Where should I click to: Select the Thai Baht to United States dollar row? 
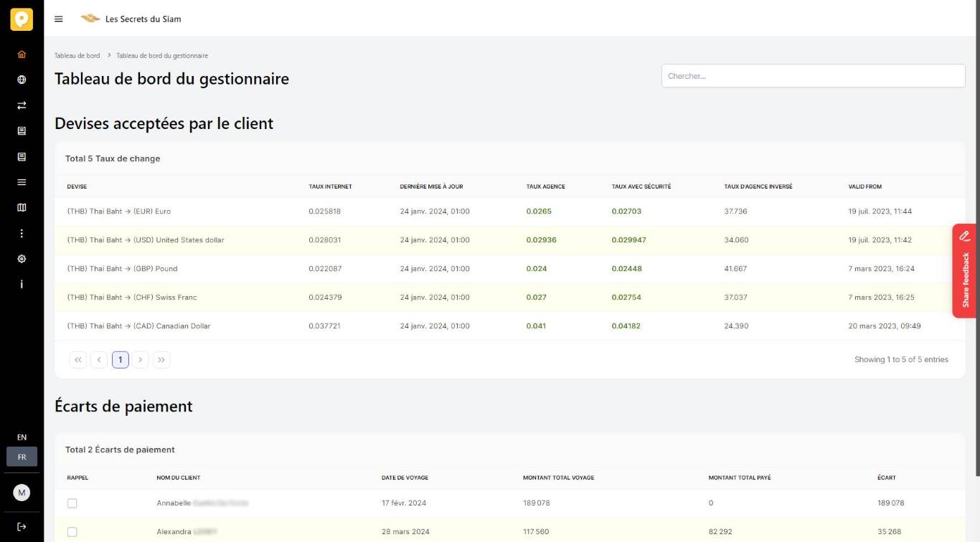pos(510,240)
